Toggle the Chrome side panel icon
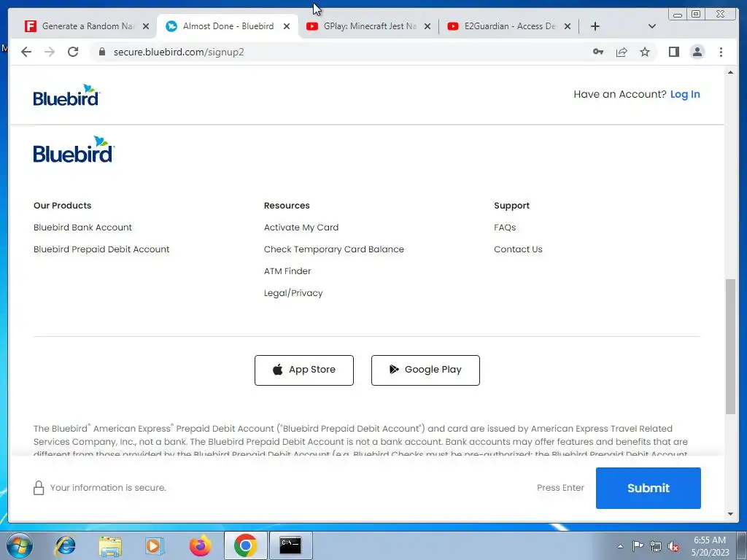The width and height of the screenshot is (747, 560). [673, 52]
